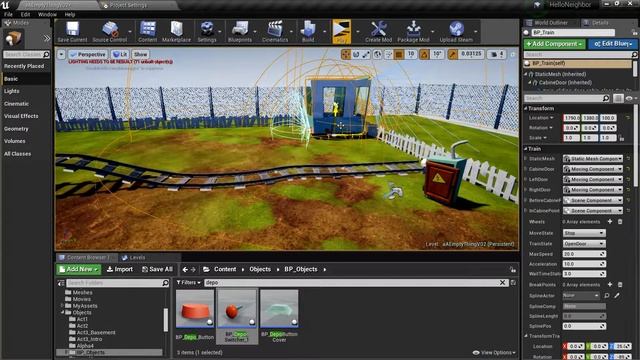The image size is (640, 360).
Task: Toggle the property matrix grid button in Details
Action: 618,98
